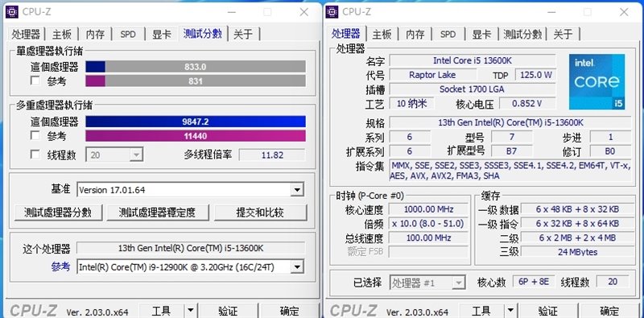The image size is (644, 318).
Task: Close the left CPU-Z benchmark window
Action: 304,12
